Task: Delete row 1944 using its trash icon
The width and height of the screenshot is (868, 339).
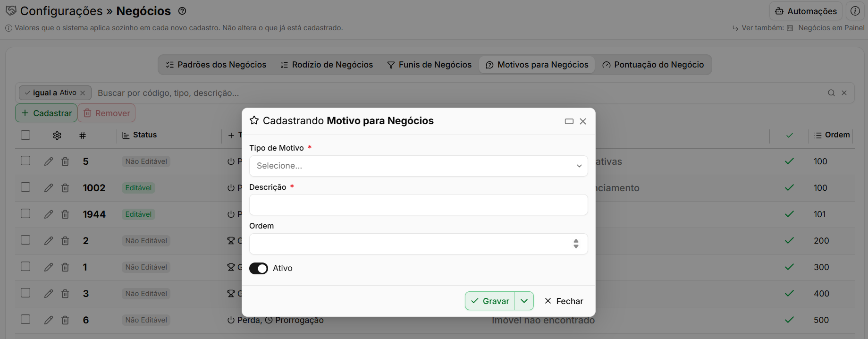Action: pos(65,214)
